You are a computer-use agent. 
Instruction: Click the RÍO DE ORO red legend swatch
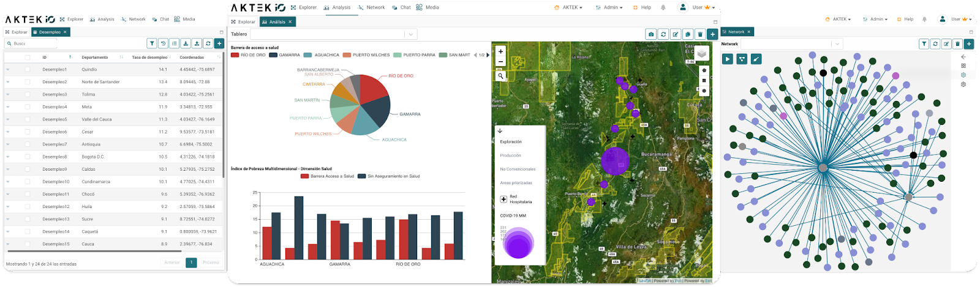(x=235, y=55)
